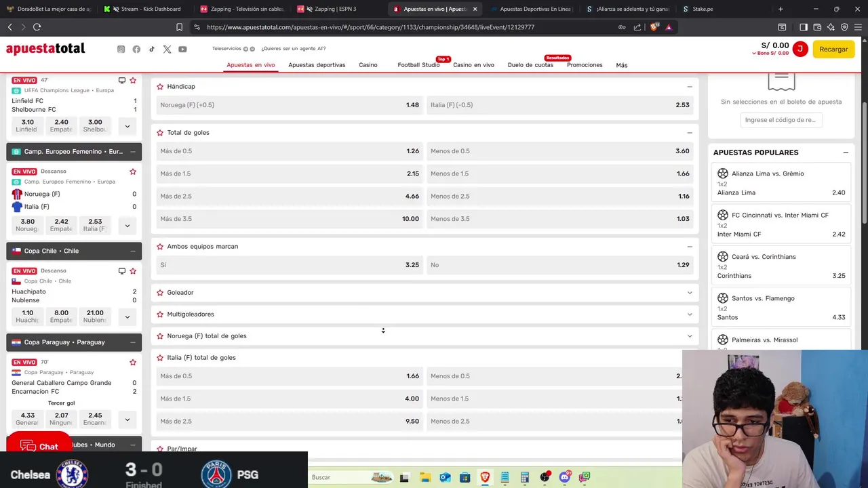Click the apuestatotal logo

[45, 49]
